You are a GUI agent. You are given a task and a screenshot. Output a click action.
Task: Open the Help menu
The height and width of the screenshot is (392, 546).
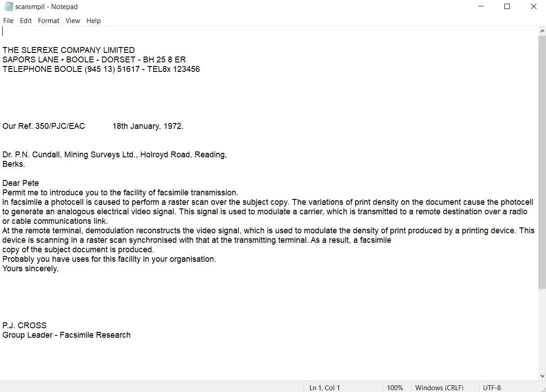94,21
